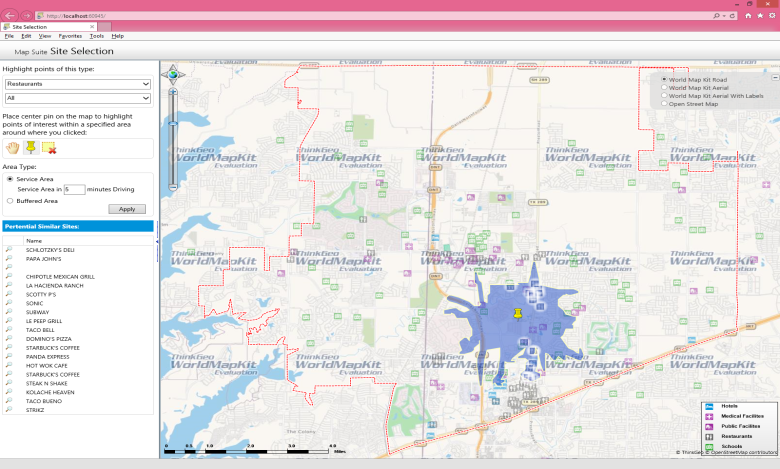The image size is (780, 469).
Task: Select SCHLOTZKY'S DELI in the sites list
Action: point(50,250)
